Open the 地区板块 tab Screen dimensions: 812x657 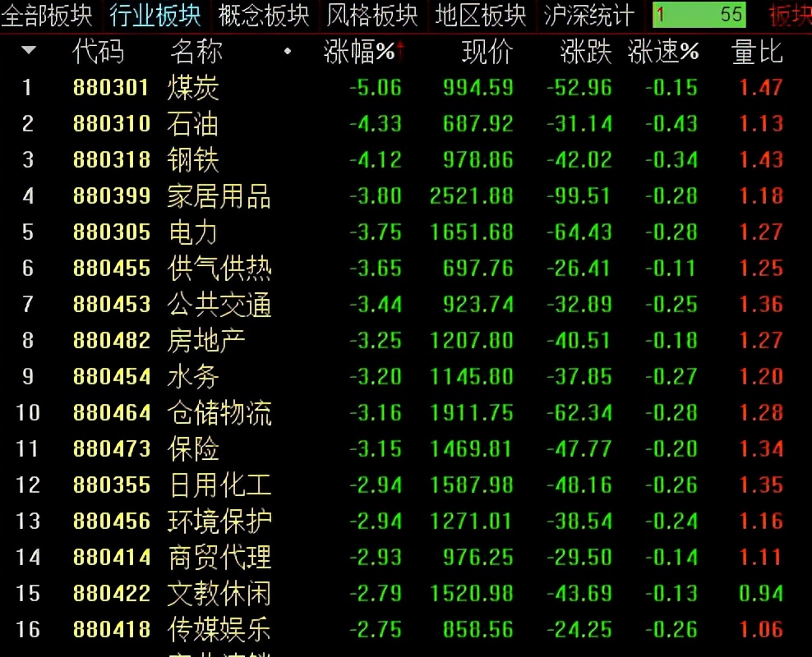click(x=482, y=15)
